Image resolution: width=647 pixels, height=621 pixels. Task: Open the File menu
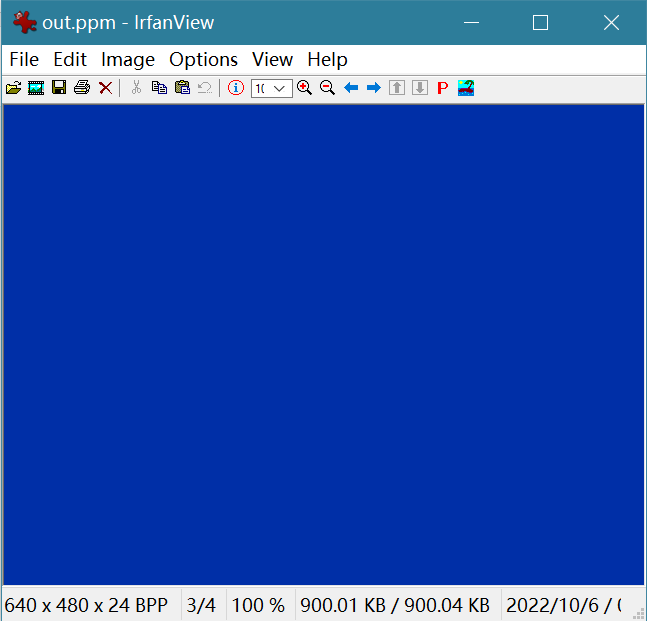point(24,60)
